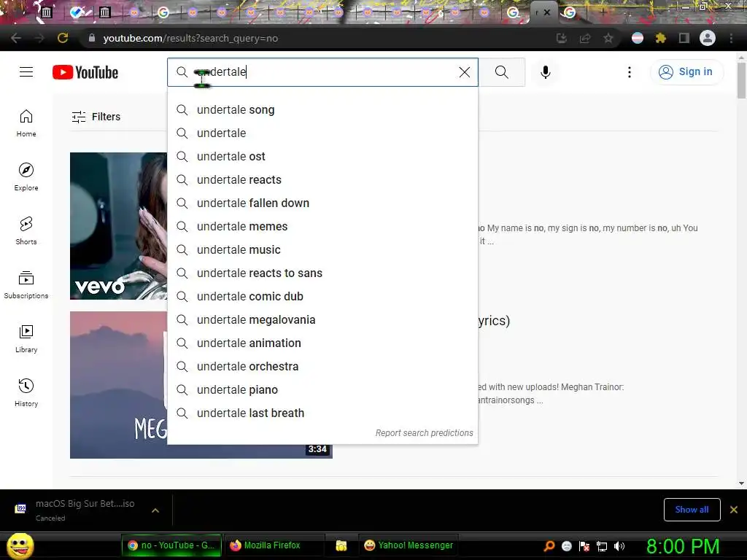The width and height of the screenshot is (747, 560).
Task: Pick suggestion 'undertale piano'
Action: pyautogui.click(x=322, y=390)
